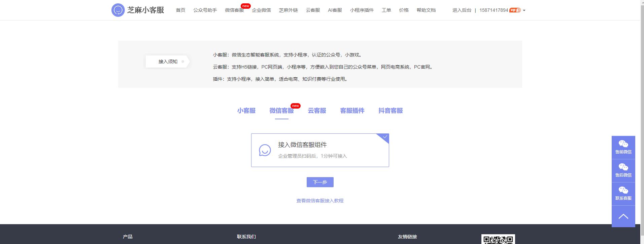This screenshot has height=244, width=644.
Task: Click the 芝麻小客服 logo icon
Action: [118, 10]
